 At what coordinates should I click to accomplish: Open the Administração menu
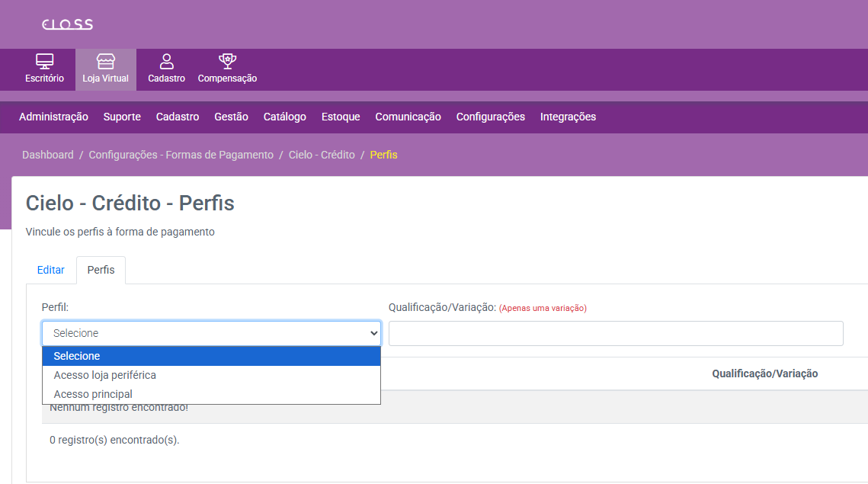coord(53,117)
